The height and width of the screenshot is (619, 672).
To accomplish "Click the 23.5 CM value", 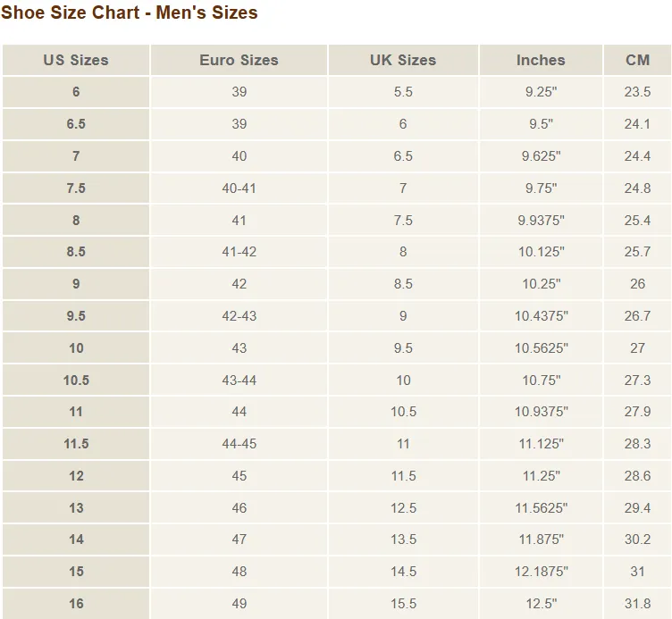I will pyautogui.click(x=637, y=92).
